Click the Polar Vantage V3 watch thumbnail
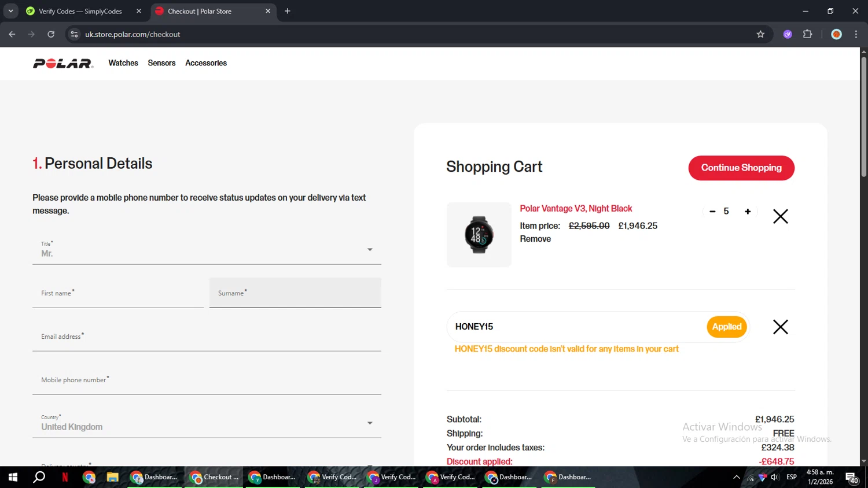The width and height of the screenshot is (868, 488). point(479,235)
